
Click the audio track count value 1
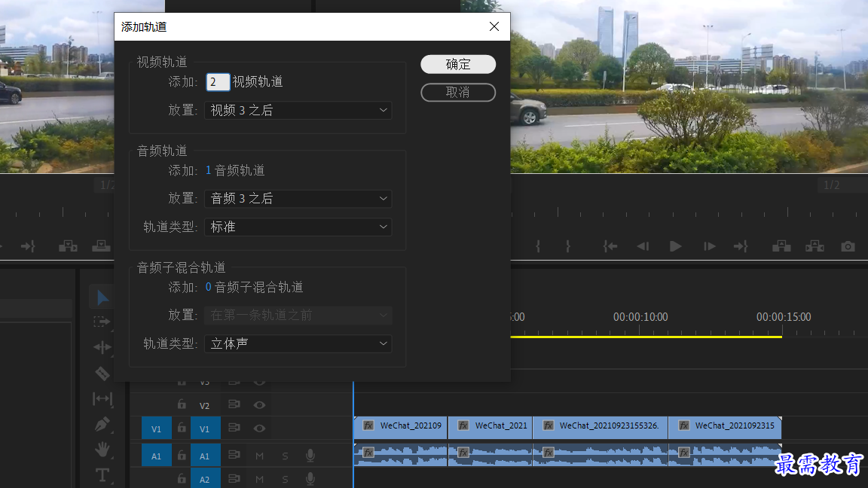[208, 170]
